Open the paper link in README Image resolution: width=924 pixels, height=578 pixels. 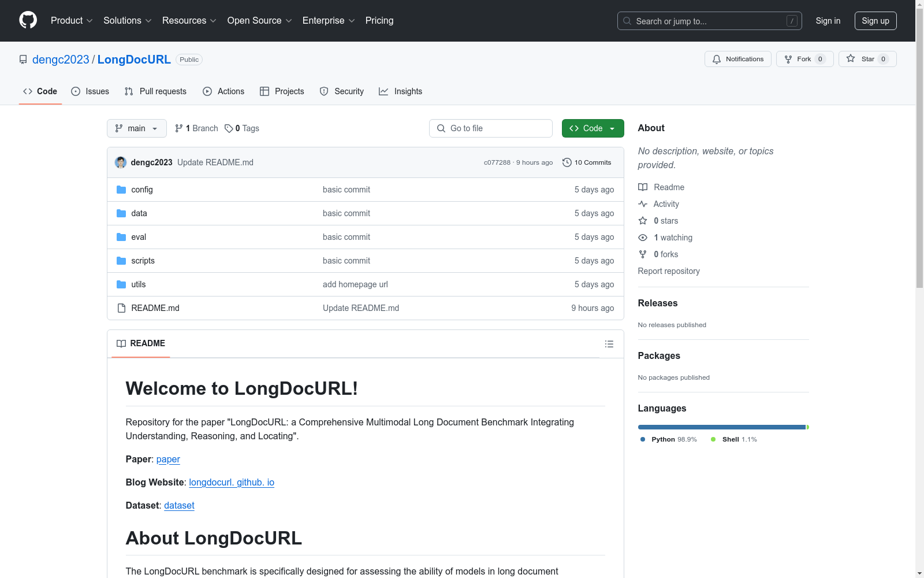168,459
